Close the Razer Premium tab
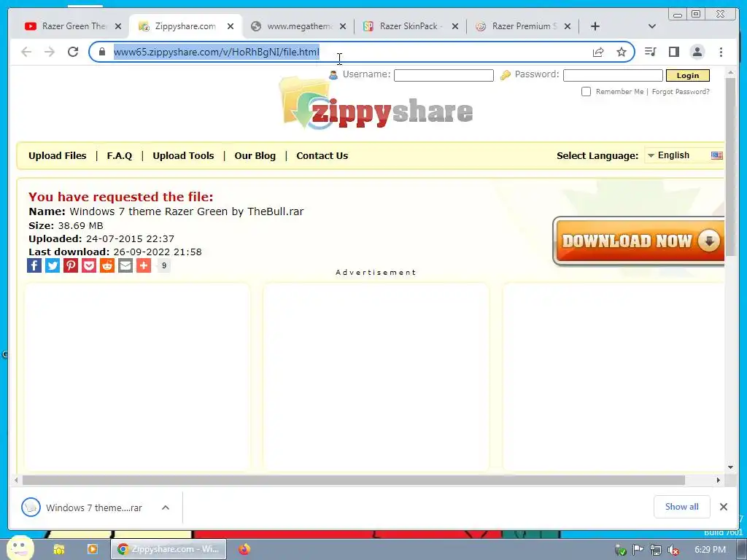747x560 pixels. coord(568,27)
